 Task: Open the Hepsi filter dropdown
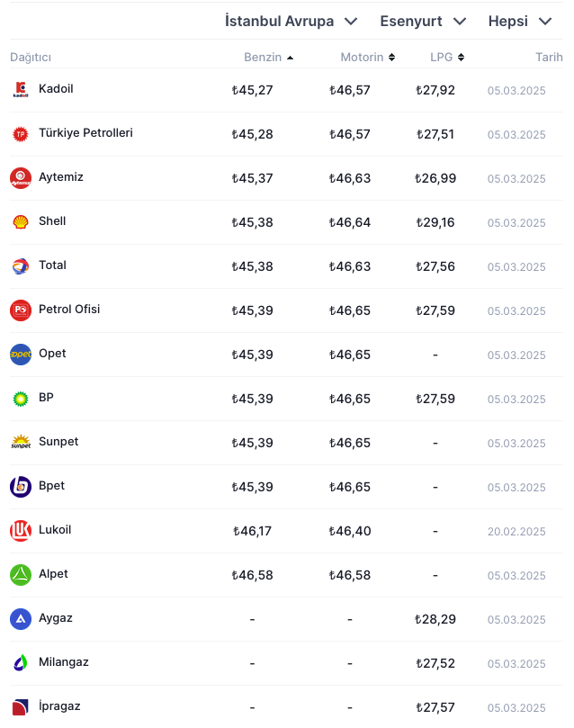tap(520, 21)
